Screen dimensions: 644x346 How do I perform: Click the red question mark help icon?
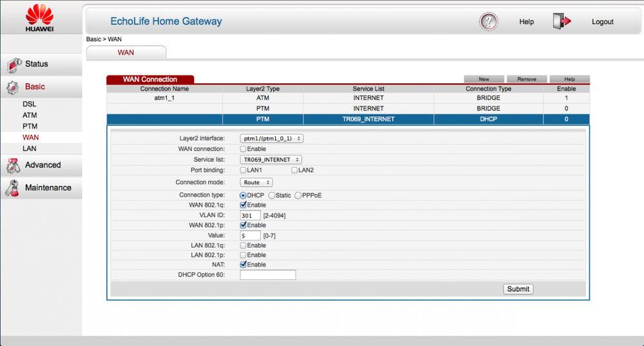point(489,21)
